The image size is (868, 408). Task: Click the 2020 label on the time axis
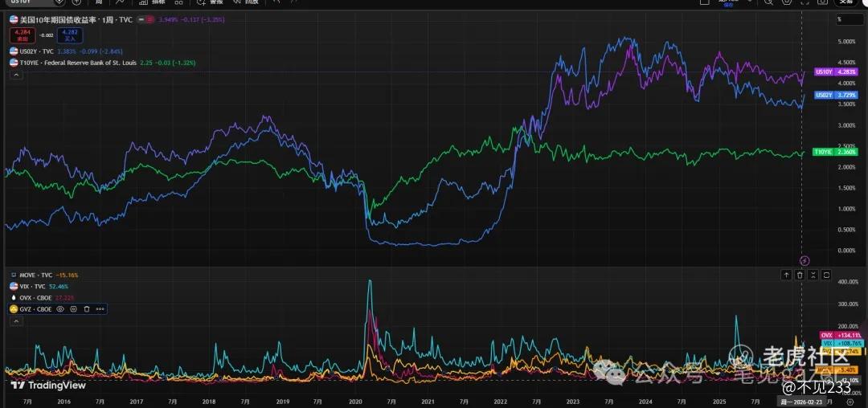click(355, 402)
